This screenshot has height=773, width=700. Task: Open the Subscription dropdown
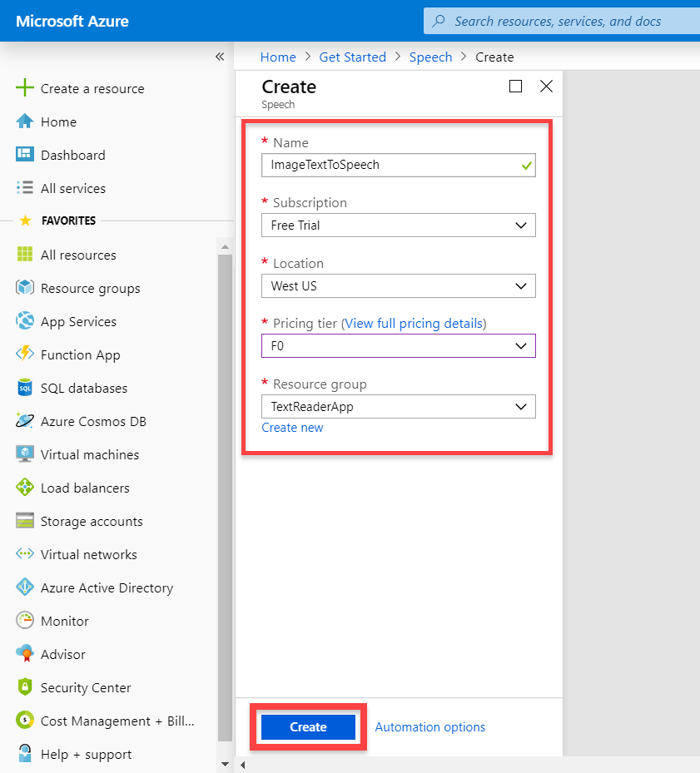point(398,225)
